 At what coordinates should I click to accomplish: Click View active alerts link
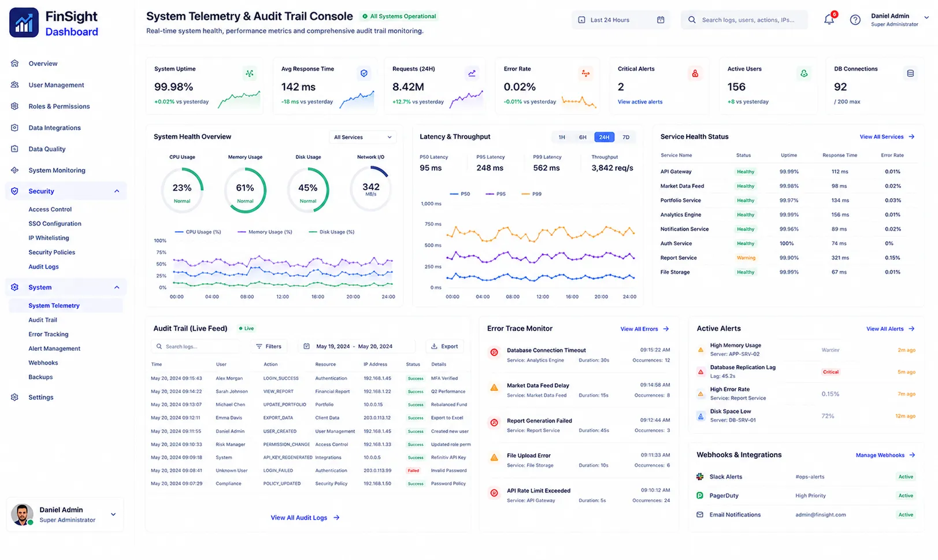pyautogui.click(x=640, y=102)
